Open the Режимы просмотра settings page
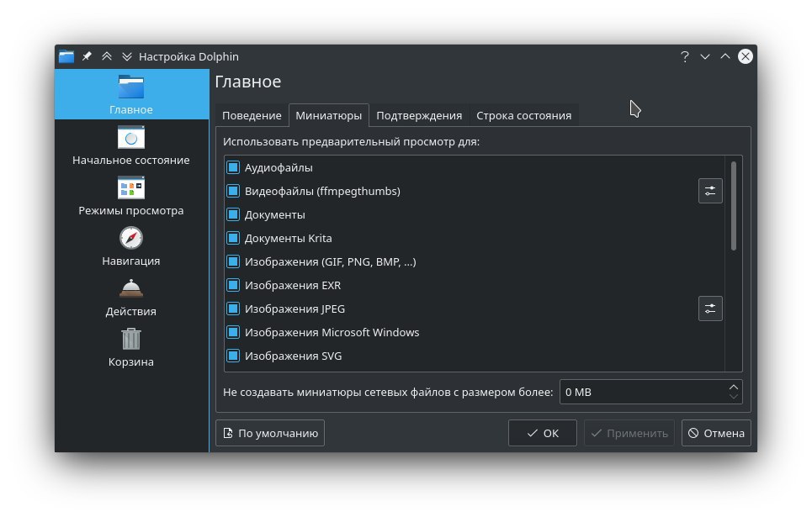Viewport: 812px width, 517px height. tap(131, 196)
